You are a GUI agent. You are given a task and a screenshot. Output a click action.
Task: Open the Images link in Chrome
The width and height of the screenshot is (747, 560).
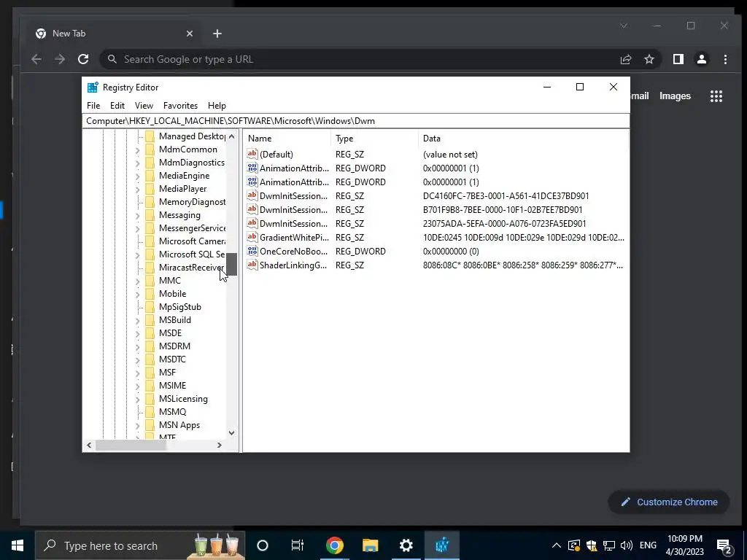[675, 96]
